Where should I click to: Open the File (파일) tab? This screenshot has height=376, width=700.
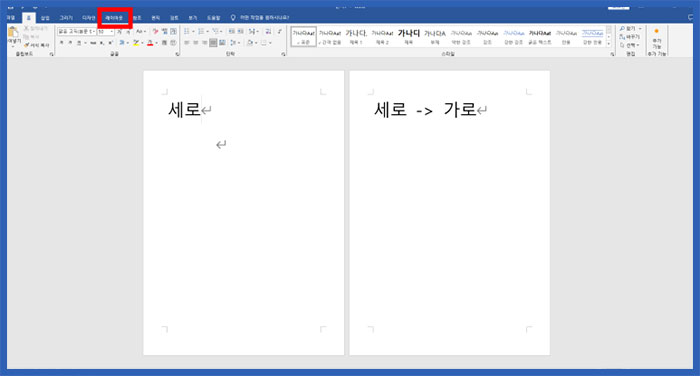click(x=11, y=17)
